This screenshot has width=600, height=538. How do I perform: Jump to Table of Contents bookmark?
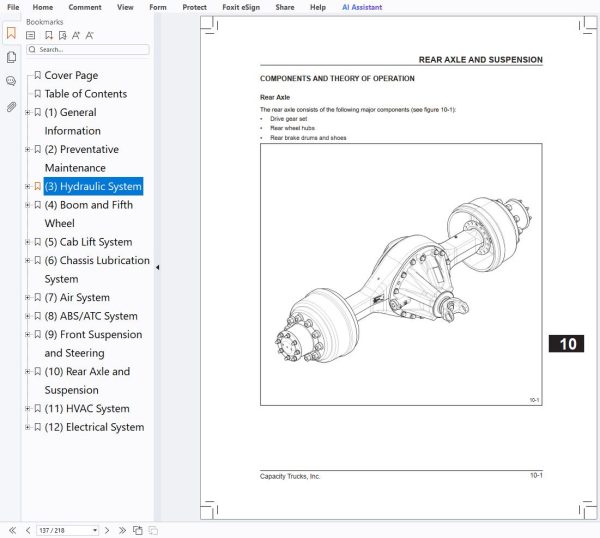tap(86, 94)
